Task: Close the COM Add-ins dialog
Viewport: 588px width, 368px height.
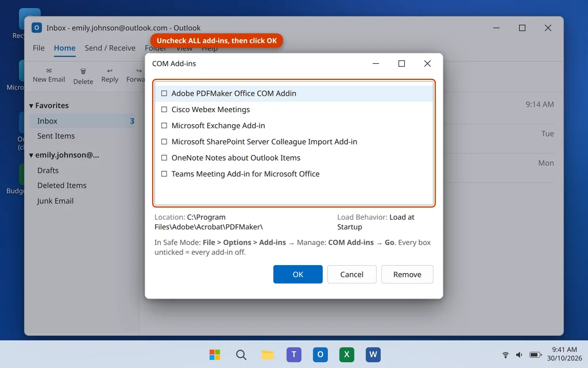Action: pyautogui.click(x=427, y=63)
